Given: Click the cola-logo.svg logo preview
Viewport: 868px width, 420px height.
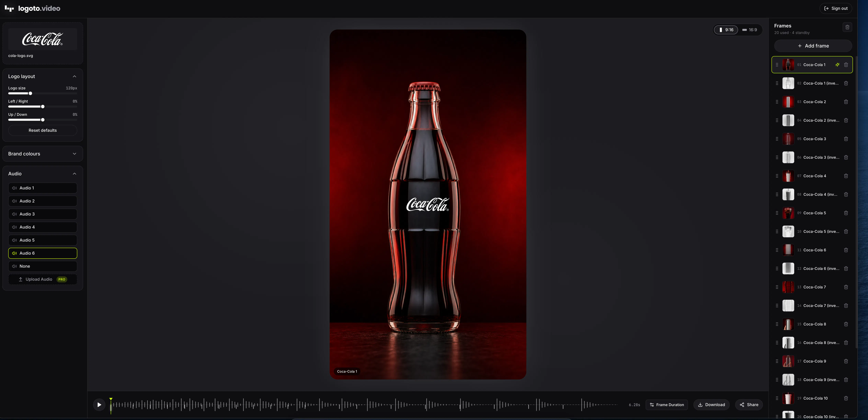Looking at the screenshot, I should pyautogui.click(x=42, y=39).
